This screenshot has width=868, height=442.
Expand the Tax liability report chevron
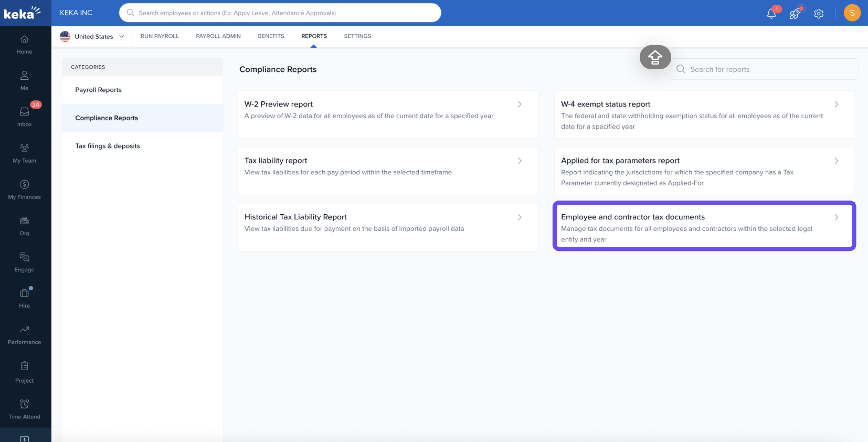pos(520,161)
